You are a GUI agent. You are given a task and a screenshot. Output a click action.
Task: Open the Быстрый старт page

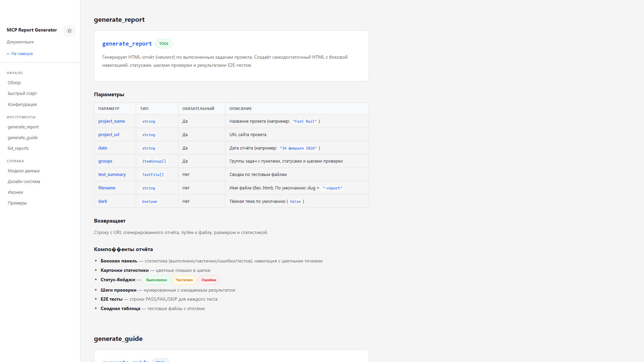[x=22, y=93]
